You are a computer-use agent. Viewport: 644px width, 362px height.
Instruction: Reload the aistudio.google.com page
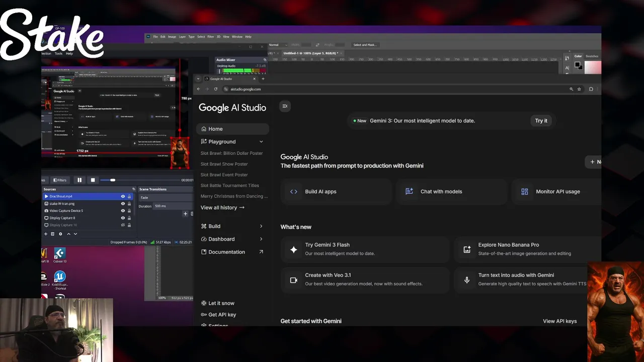point(216,89)
